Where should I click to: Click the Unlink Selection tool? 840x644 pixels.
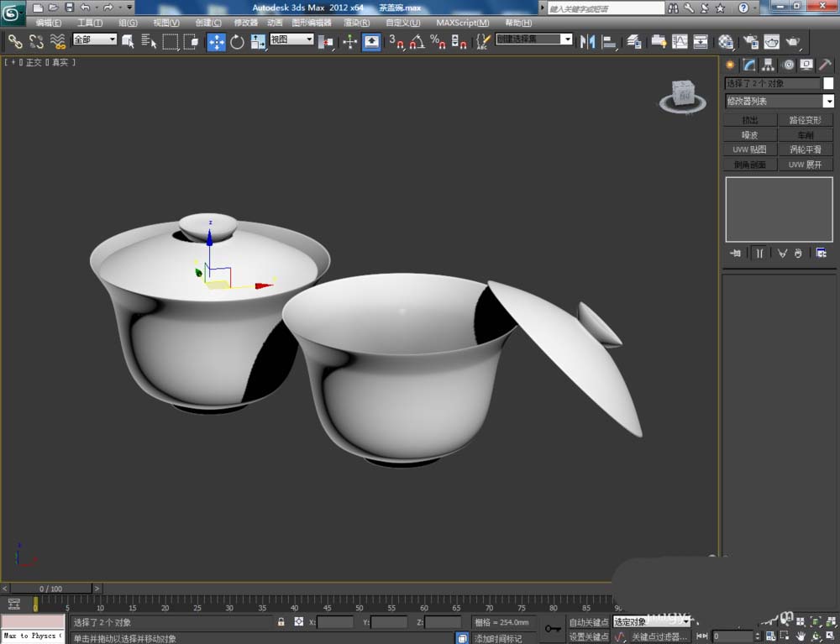click(36, 41)
